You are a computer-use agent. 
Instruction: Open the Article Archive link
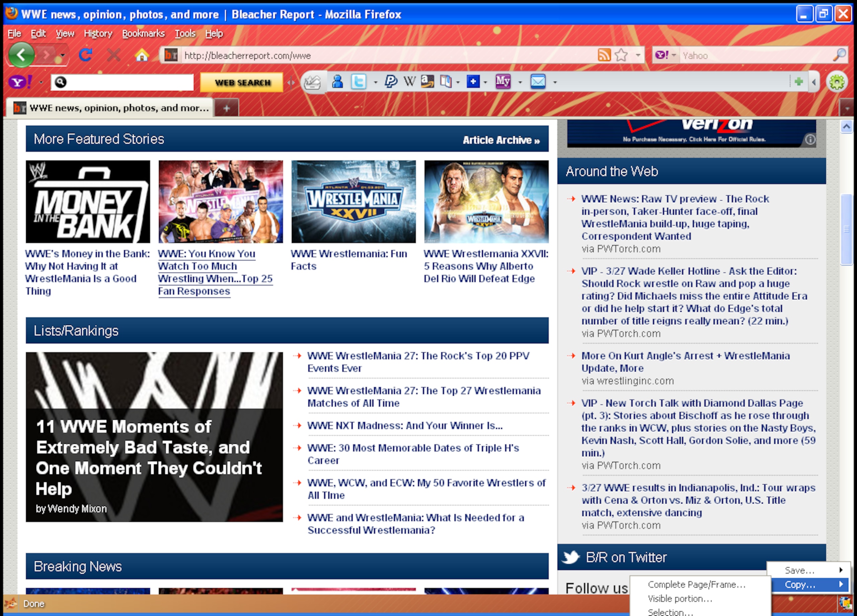pyautogui.click(x=501, y=140)
